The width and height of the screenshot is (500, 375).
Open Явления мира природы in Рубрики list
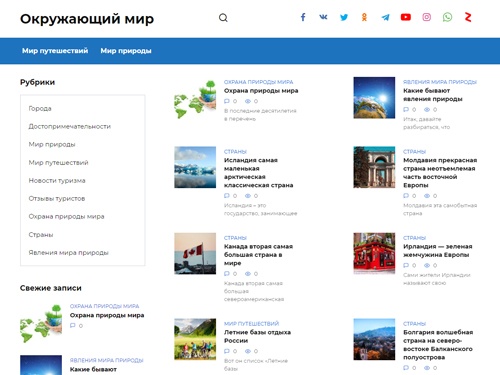pos(69,253)
